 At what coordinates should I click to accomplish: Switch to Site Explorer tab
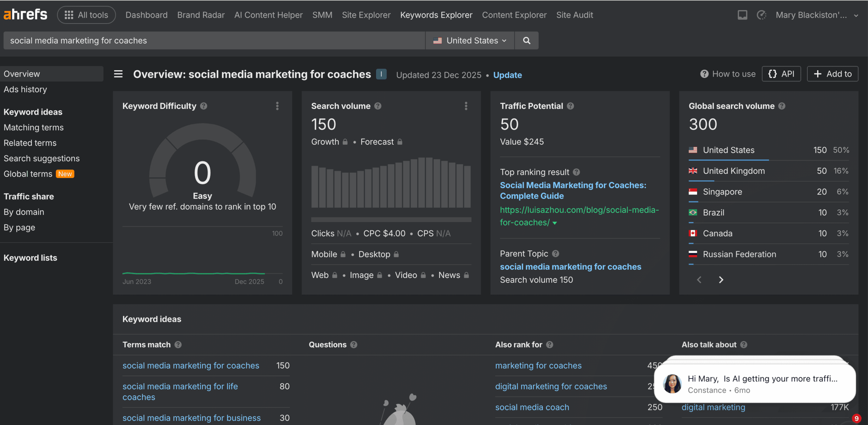tap(366, 15)
